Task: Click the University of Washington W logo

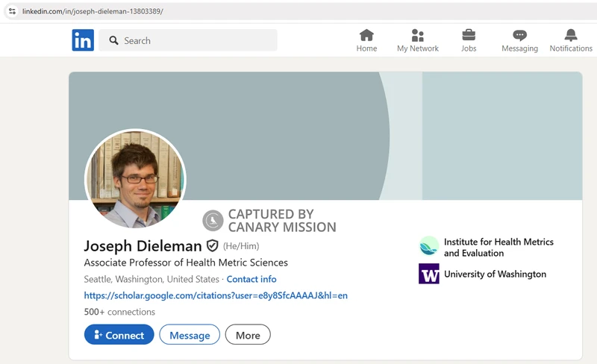Action: (x=428, y=274)
